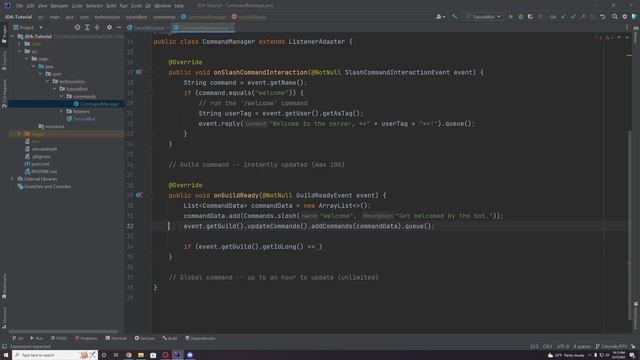Click Windows taskbar search box
This screenshot has height=360, width=640.
coord(55,355)
